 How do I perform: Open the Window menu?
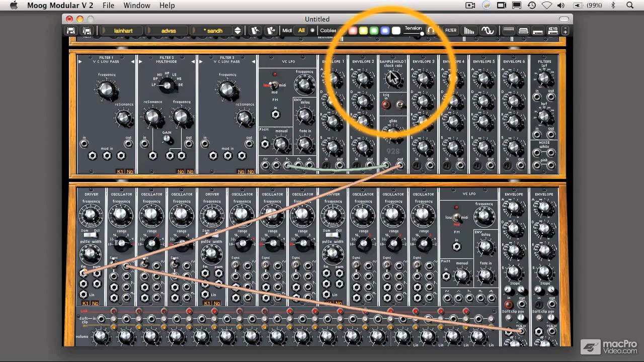click(137, 5)
